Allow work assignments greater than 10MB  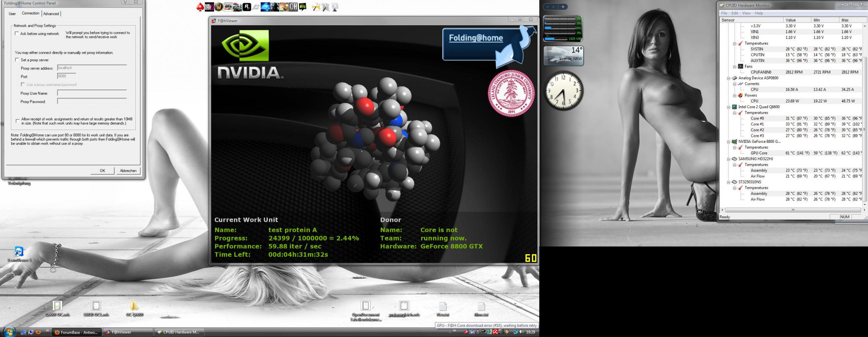tap(18, 121)
